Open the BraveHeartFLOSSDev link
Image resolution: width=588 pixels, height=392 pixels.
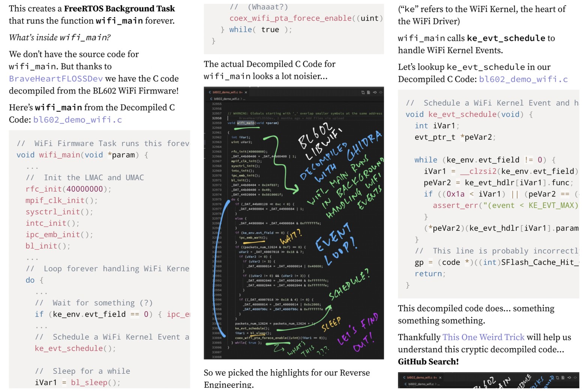click(55, 79)
